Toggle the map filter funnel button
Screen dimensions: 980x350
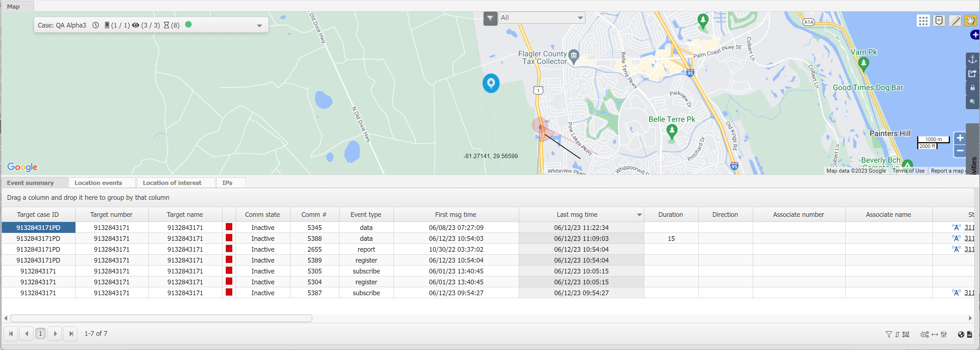coord(490,18)
